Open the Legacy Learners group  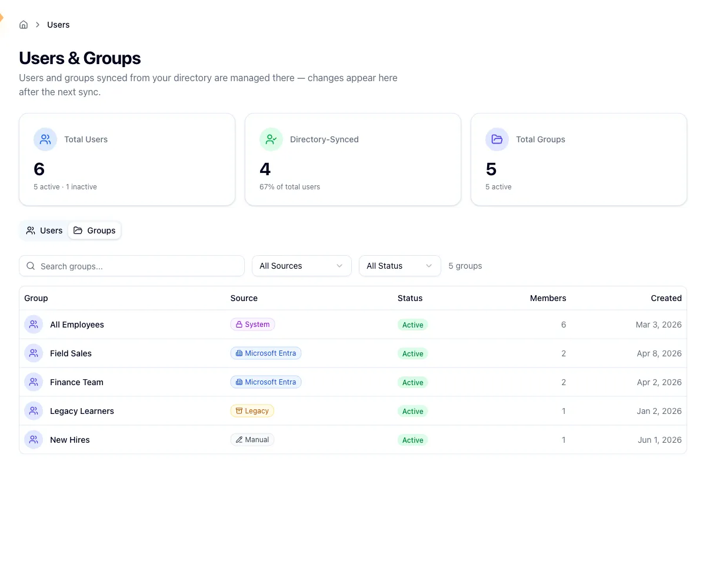[x=82, y=411]
